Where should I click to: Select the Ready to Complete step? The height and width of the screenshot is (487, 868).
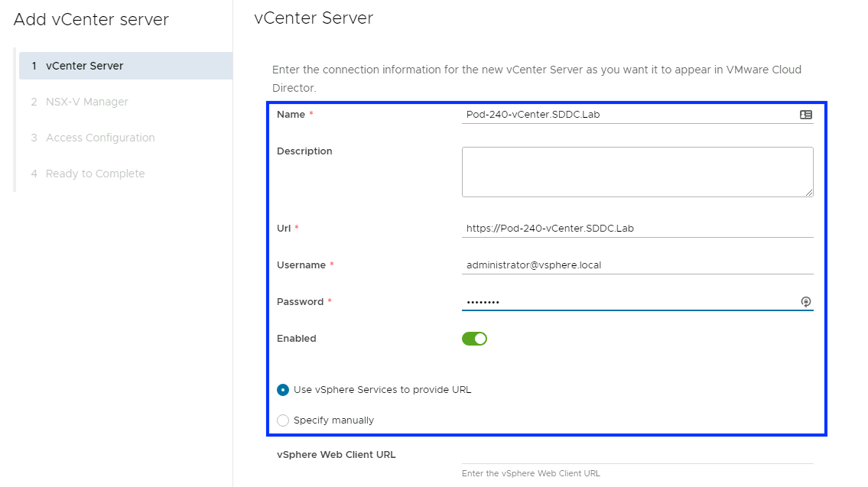click(95, 174)
